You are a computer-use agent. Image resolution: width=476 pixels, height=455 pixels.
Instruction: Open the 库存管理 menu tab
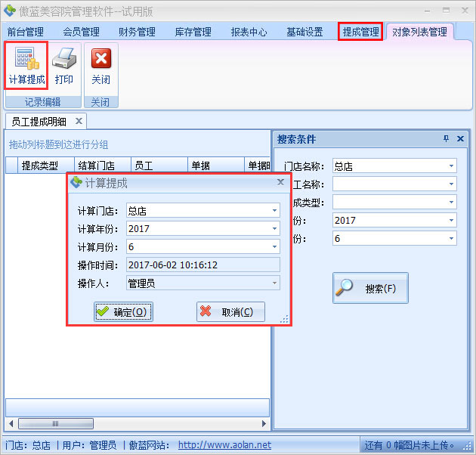[193, 32]
